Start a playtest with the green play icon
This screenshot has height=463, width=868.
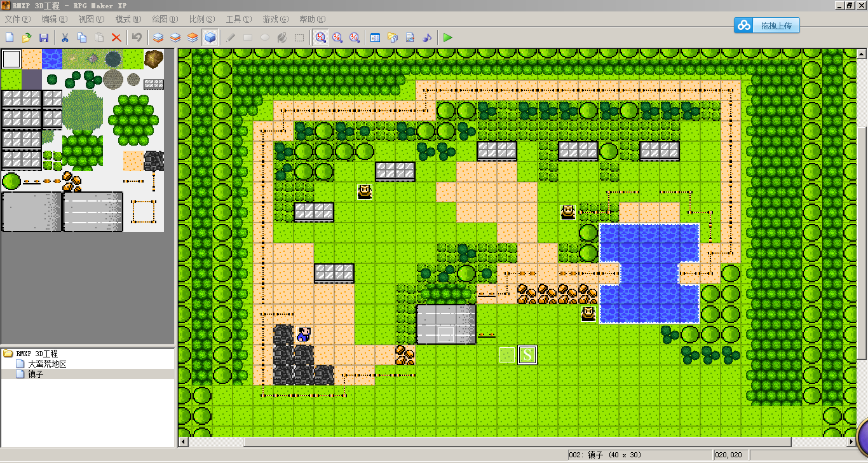point(448,38)
